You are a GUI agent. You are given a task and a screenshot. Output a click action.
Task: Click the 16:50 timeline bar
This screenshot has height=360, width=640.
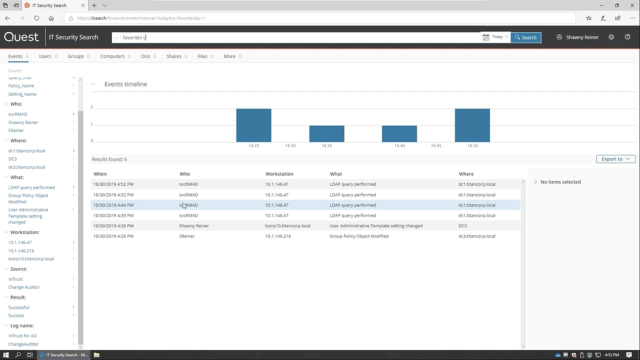pyautogui.click(x=472, y=125)
